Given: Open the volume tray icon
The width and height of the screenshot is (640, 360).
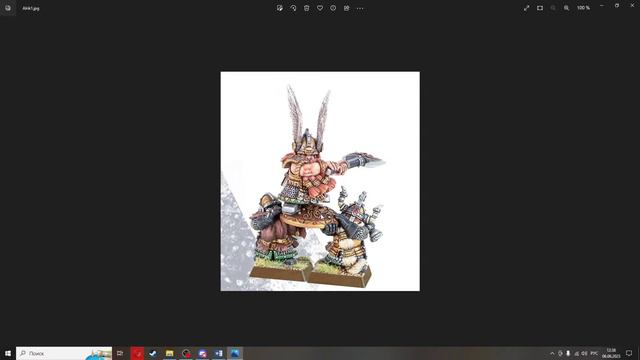Looking at the screenshot, I should (x=584, y=353).
